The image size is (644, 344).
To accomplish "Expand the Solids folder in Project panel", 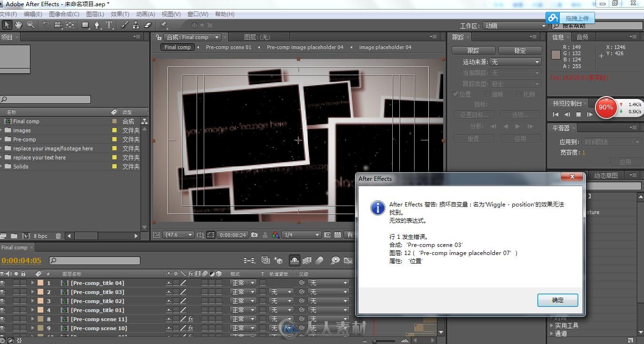I will coord(2,167).
